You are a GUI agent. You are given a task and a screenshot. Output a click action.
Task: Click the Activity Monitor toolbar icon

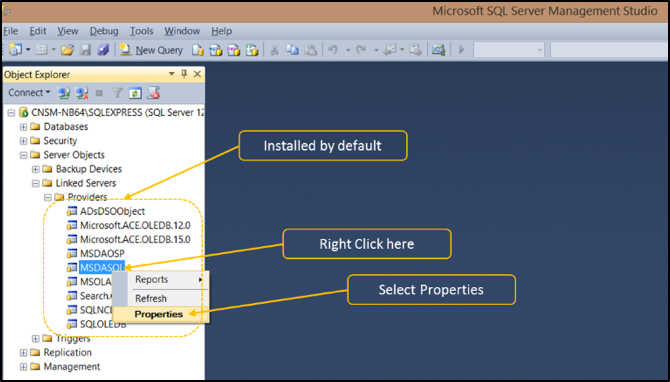coord(438,50)
